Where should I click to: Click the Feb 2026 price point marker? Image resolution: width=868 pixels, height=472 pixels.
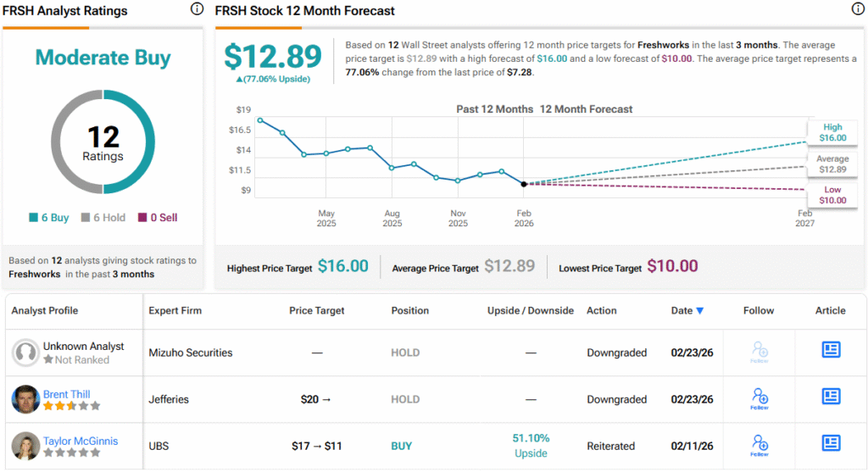pyautogui.click(x=523, y=184)
